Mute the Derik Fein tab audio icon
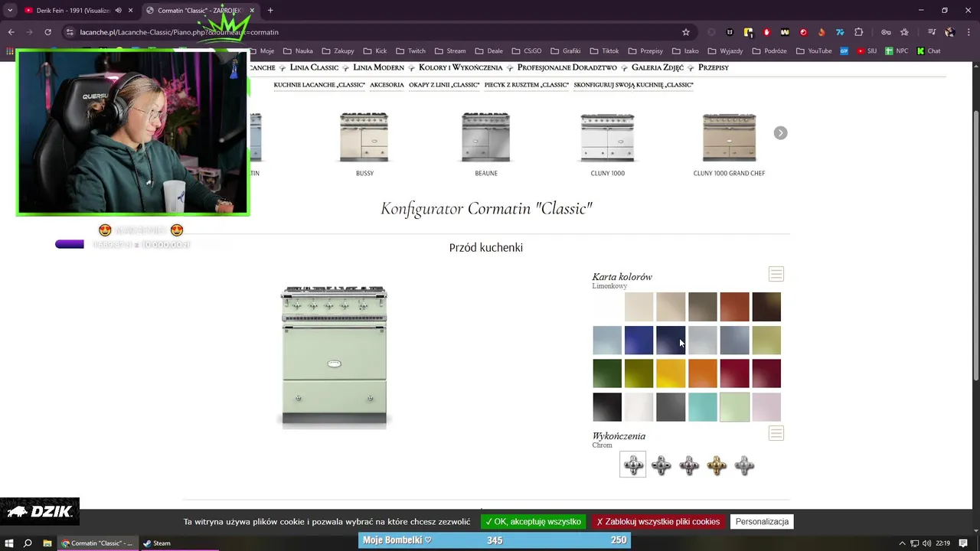The image size is (980, 551). point(118,10)
